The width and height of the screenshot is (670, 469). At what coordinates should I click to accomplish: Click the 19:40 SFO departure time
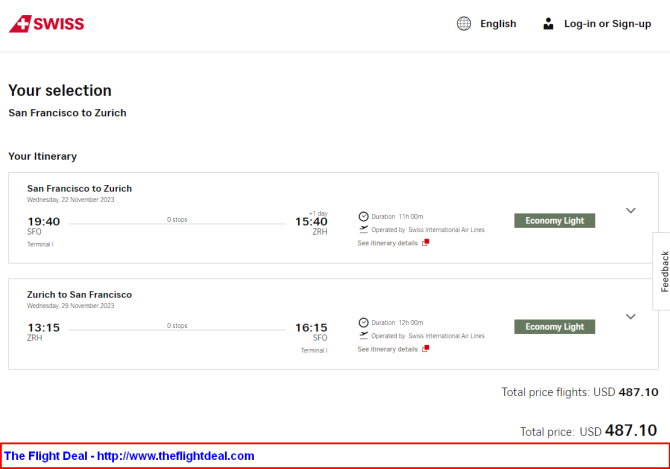tap(44, 222)
